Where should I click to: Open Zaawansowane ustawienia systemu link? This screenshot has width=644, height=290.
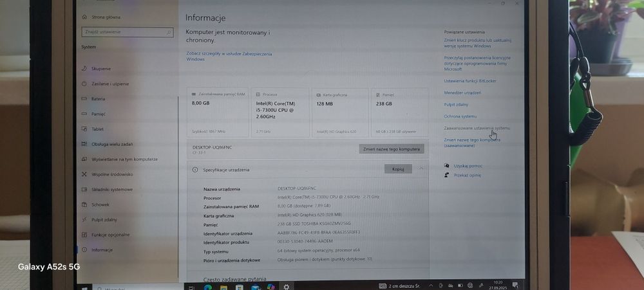477,128
